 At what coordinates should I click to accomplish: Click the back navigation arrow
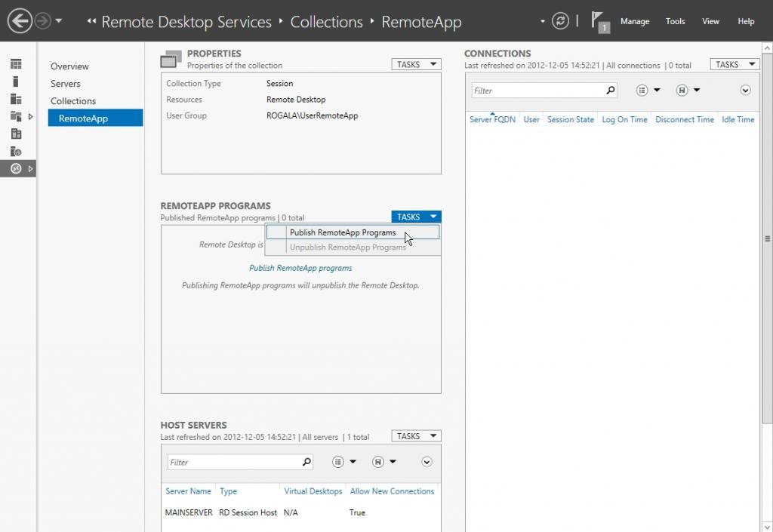coord(20,21)
